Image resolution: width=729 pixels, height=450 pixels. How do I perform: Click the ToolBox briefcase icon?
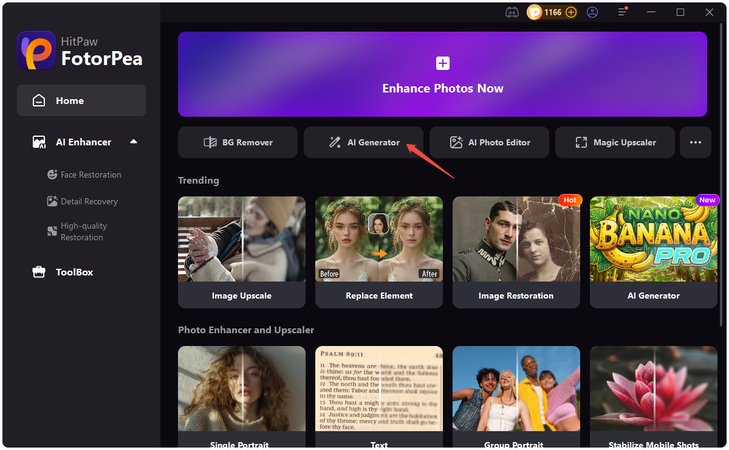coord(39,272)
